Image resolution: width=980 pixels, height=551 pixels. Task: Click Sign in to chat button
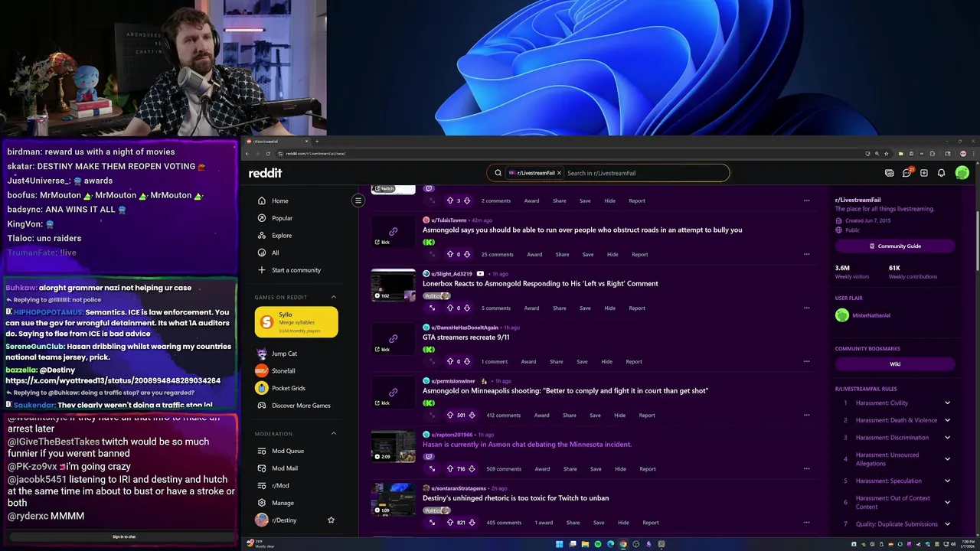pyautogui.click(x=124, y=536)
